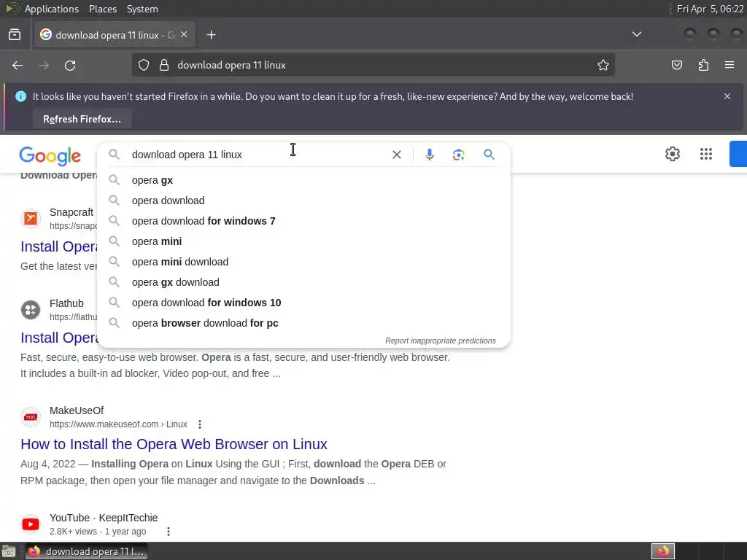Dismiss the Firefox refresh notification bar
Screen dimensions: 747x560
[727, 96]
